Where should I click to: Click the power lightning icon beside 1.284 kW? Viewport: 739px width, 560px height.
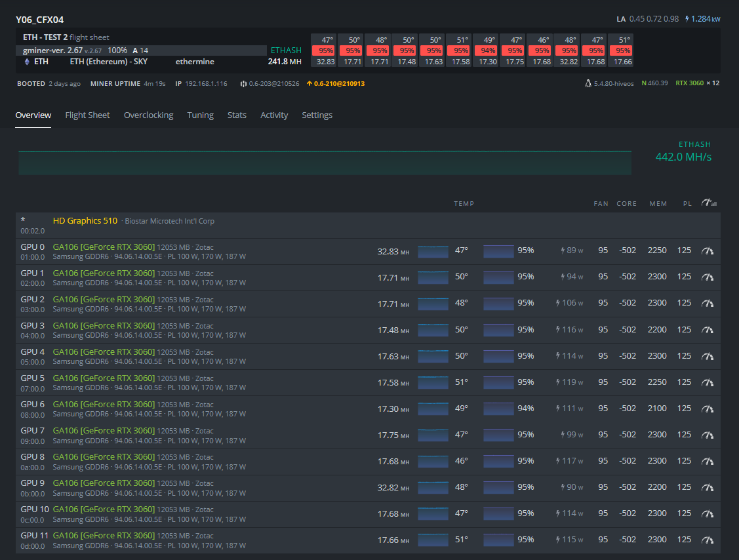pyautogui.click(x=687, y=19)
